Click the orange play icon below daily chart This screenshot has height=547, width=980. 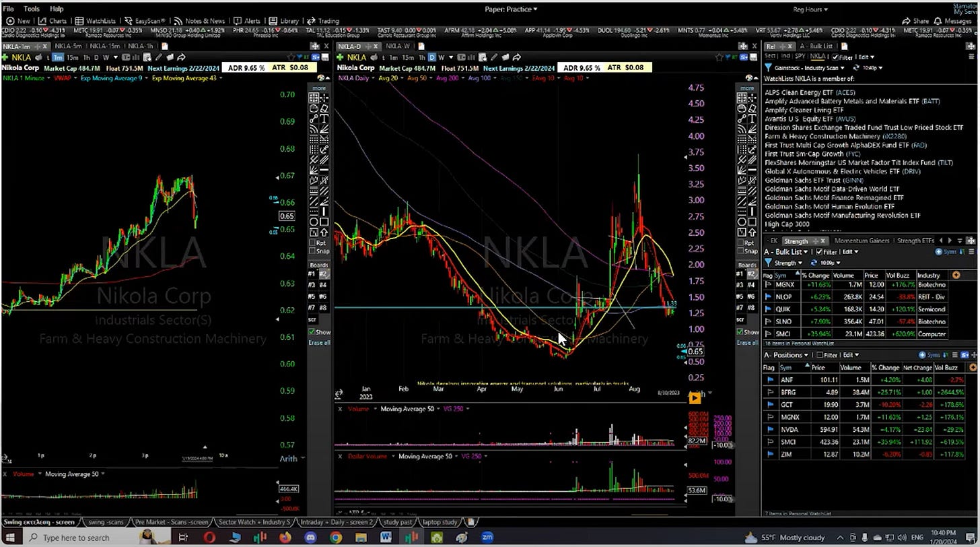[695, 398]
